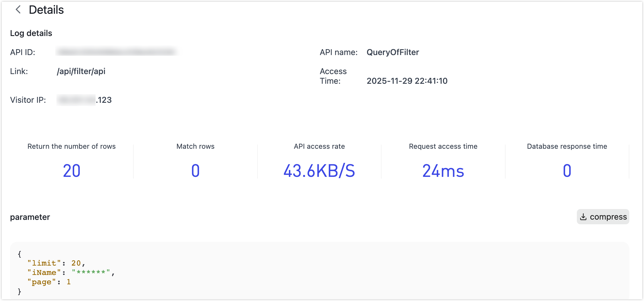Click the blurred API ID value

(x=116, y=52)
